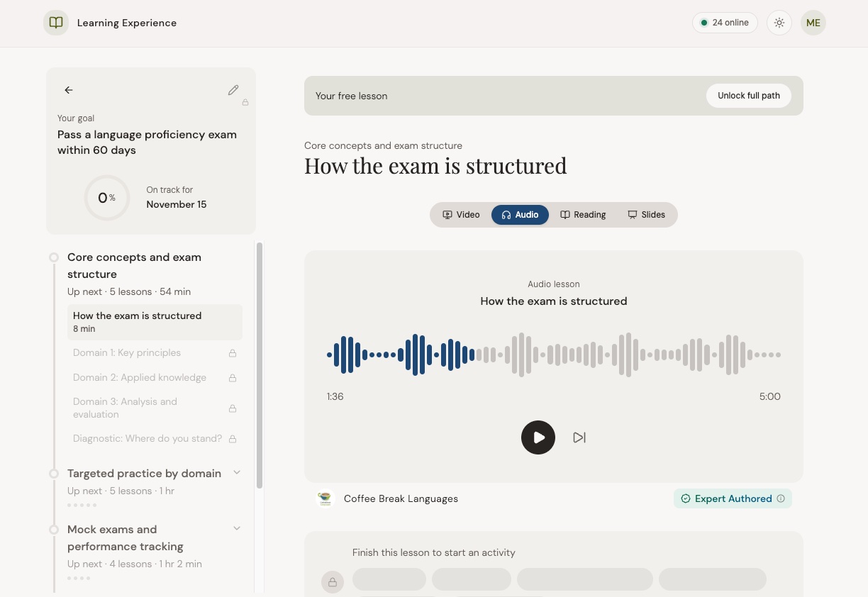Screen dimensions: 868x597
Task: Switch to the Video tab
Action: tap(461, 215)
